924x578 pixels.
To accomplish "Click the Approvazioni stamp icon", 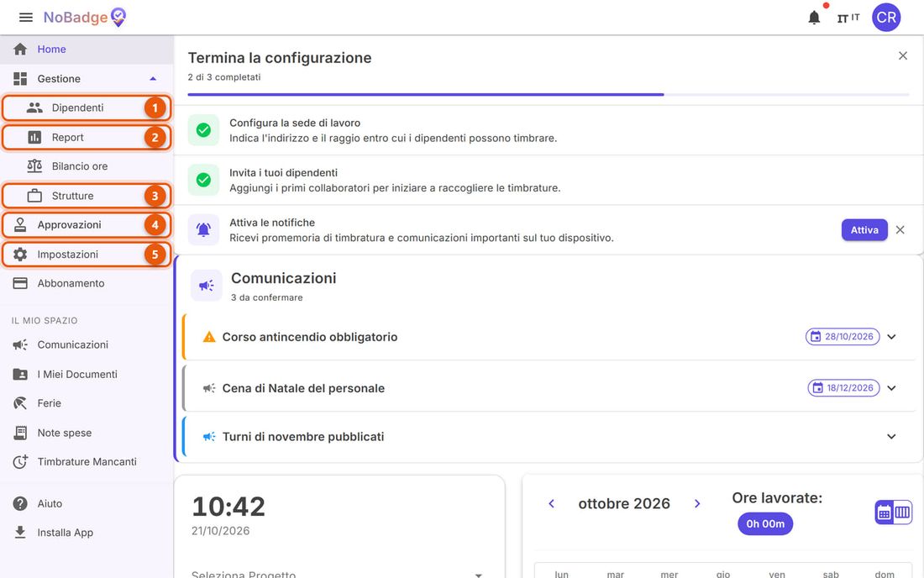I will click(20, 224).
